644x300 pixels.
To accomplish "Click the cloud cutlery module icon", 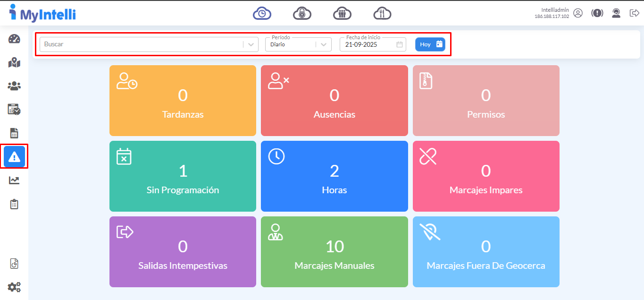I will (383, 13).
